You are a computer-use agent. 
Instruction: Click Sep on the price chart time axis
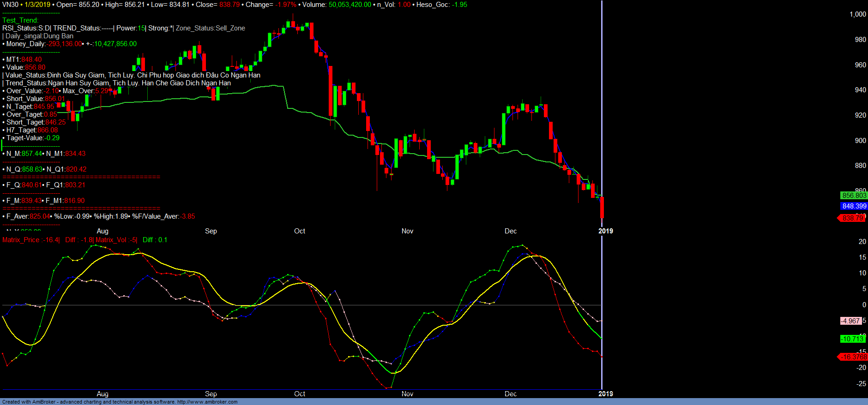211,231
